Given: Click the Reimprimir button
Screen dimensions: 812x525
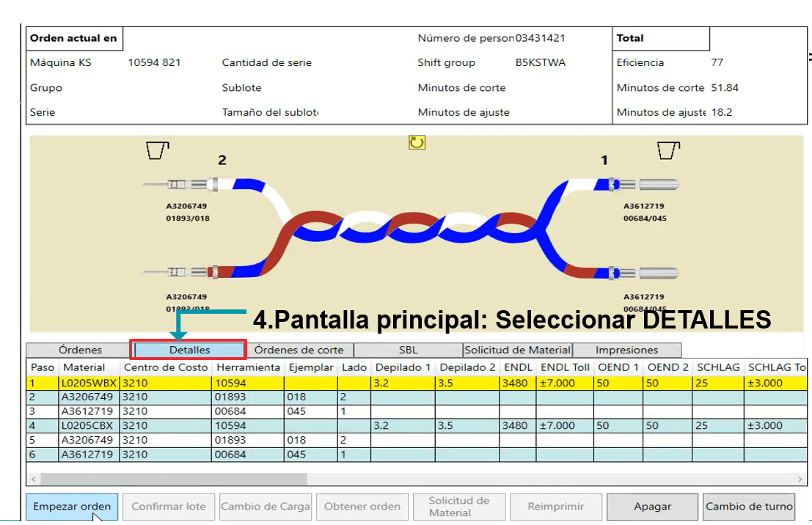Looking at the screenshot, I should coord(556,507).
